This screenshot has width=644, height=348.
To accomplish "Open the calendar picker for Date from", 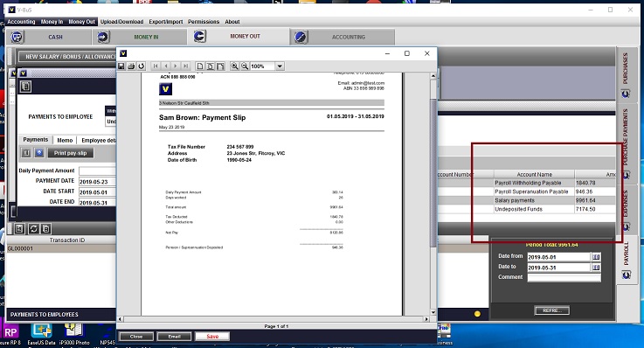I will pyautogui.click(x=596, y=257).
